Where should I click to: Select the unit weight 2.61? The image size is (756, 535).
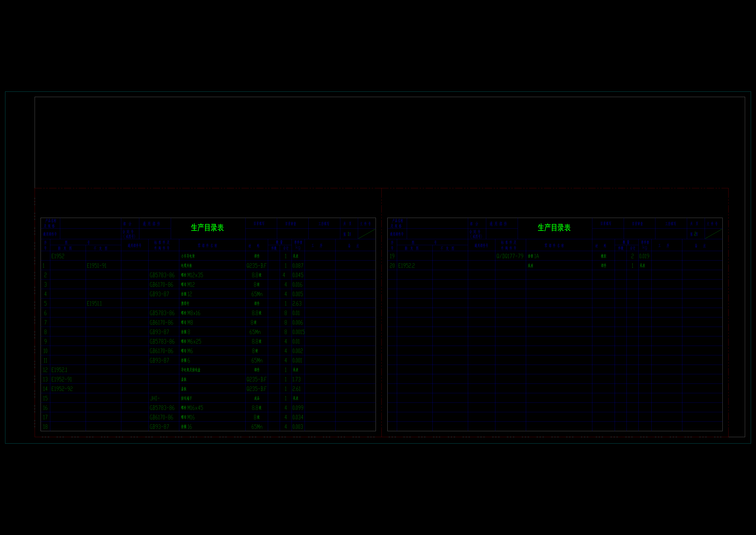296,389
